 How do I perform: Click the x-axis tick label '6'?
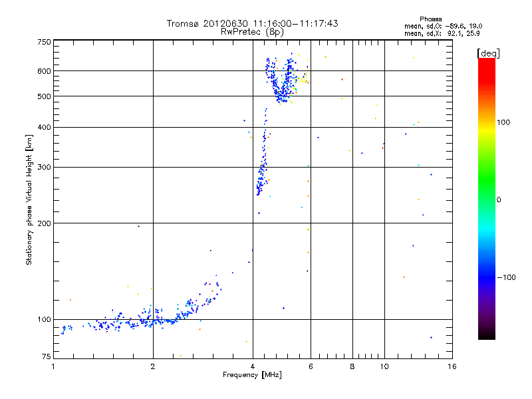tap(311, 366)
